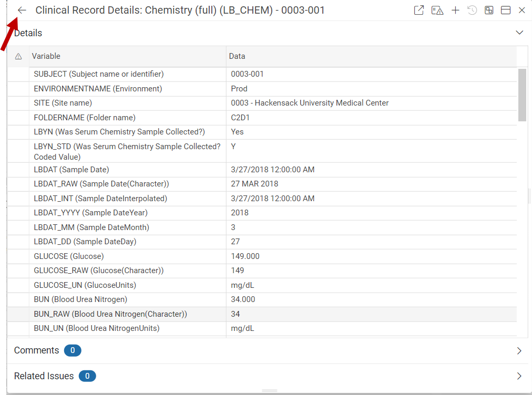Select the BUN_RAW variable row
The height and width of the screenshot is (395, 532).
coord(262,314)
